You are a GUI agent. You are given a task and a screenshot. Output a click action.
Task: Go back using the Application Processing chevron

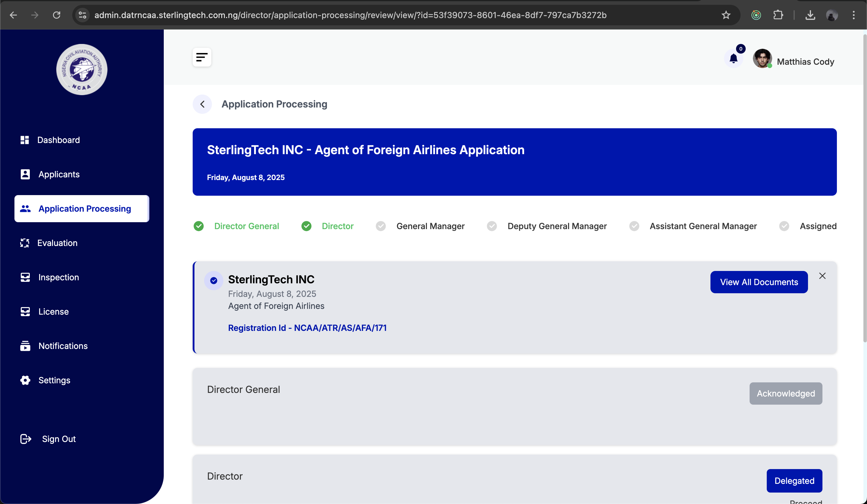coord(202,104)
